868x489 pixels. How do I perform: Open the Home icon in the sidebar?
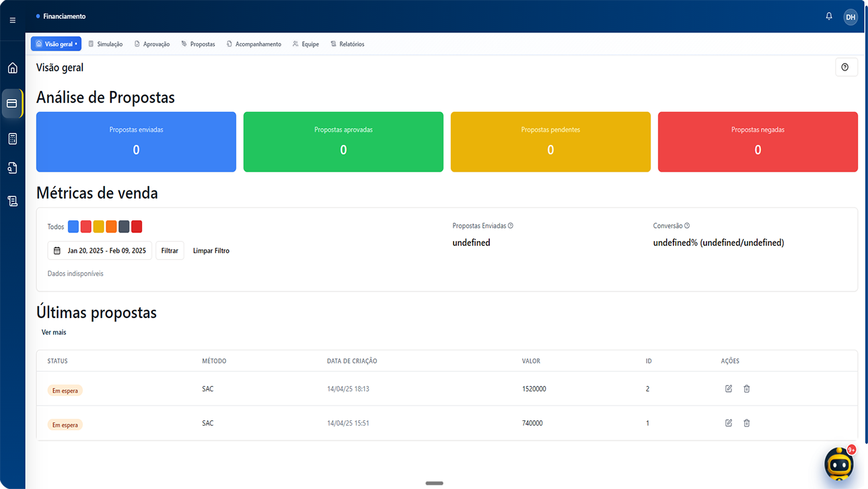point(12,67)
